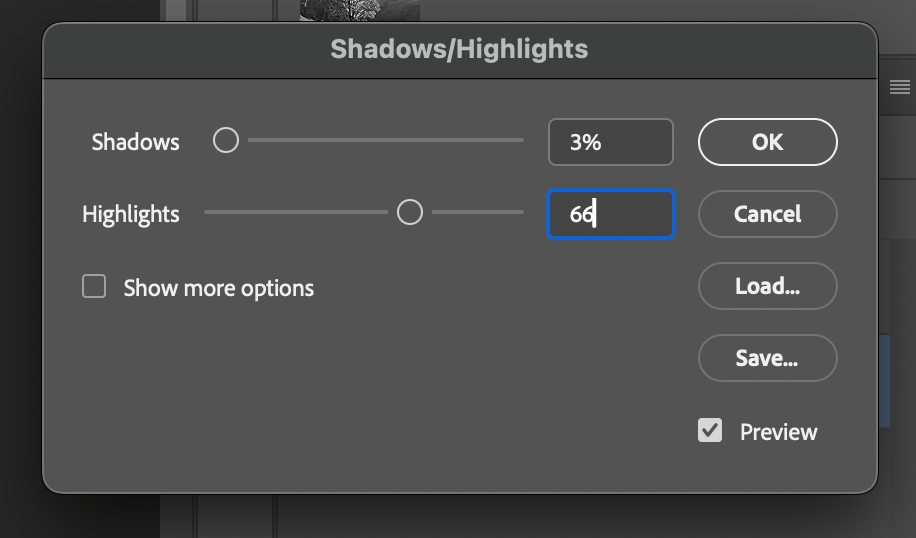Cancel the Shadows/Highlights dialog
This screenshot has height=538, width=916.
pos(767,214)
